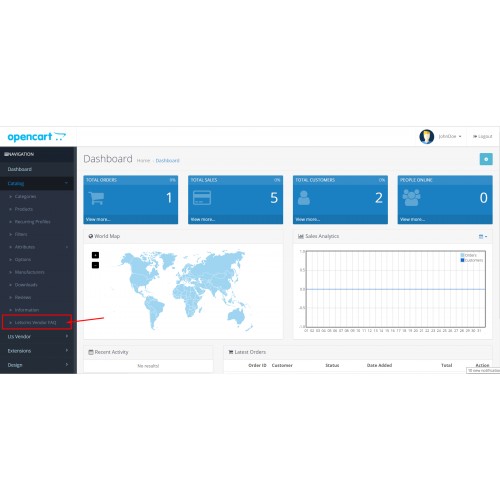Image resolution: width=500 pixels, height=500 pixels.
Task: Open the dashboard settings gear button
Action: [x=486, y=159]
